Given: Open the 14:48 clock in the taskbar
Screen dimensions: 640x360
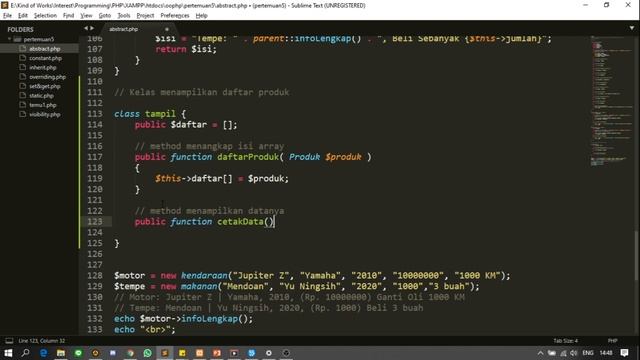Looking at the screenshot, I should (606, 353).
